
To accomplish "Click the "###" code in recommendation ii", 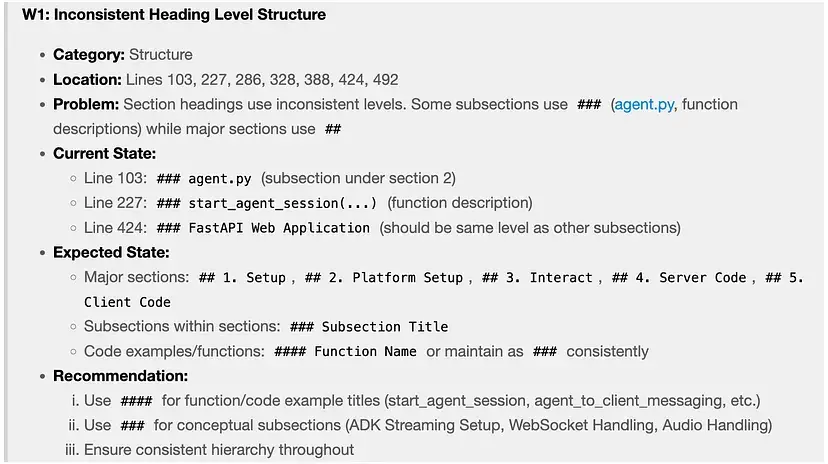I will [x=132, y=426].
